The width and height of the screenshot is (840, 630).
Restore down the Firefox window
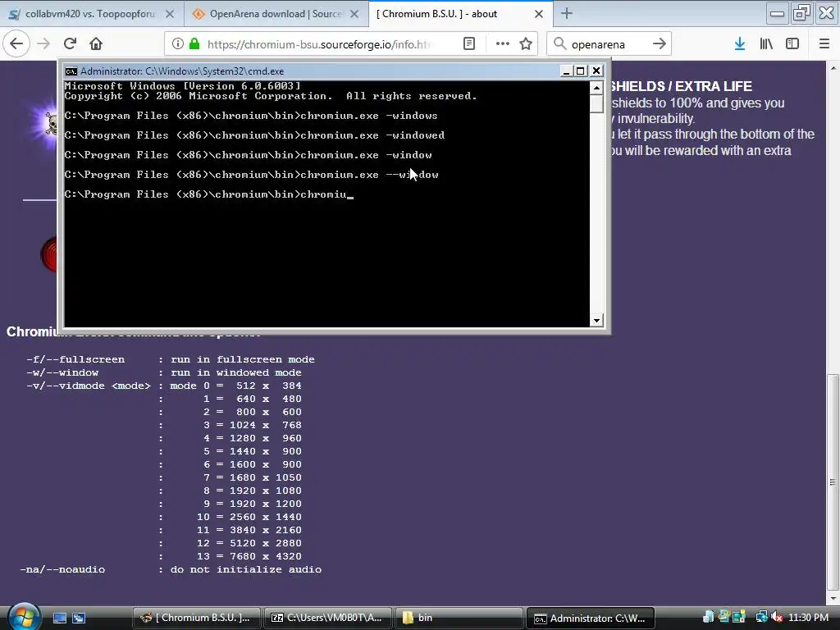tap(801, 13)
